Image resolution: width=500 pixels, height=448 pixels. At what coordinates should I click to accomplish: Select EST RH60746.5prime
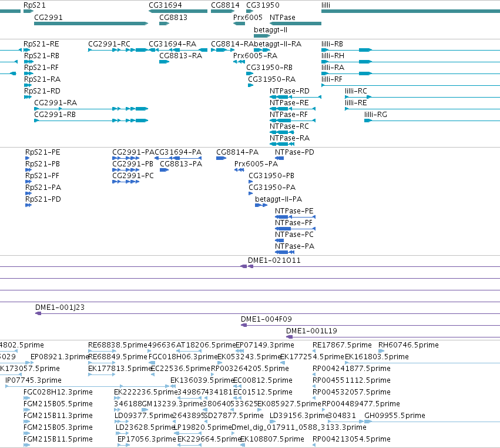coord(408,345)
